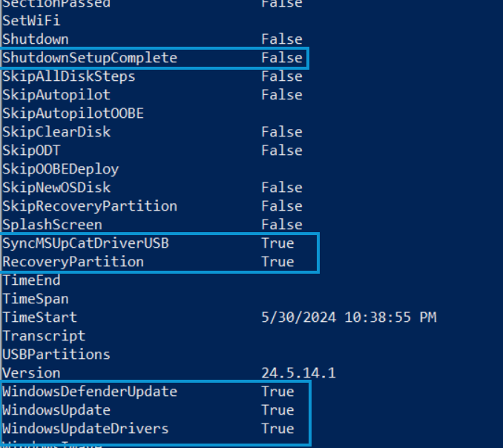Screen dimensions: 503x448
Task: Click the SetWiFi property name
Action: 31,21
